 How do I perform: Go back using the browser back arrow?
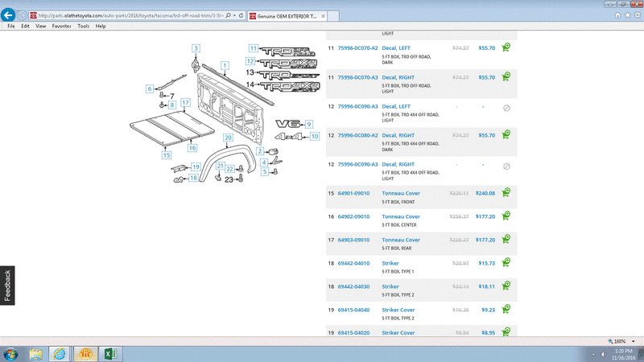8,15
